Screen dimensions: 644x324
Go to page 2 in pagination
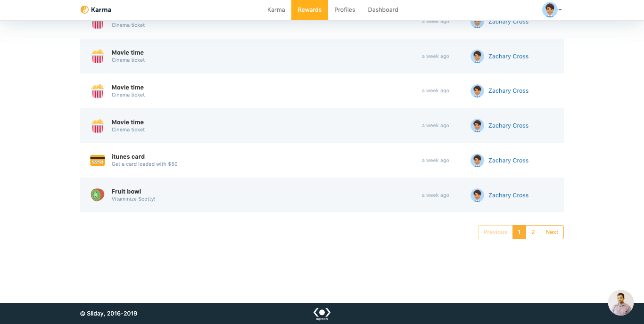533,232
